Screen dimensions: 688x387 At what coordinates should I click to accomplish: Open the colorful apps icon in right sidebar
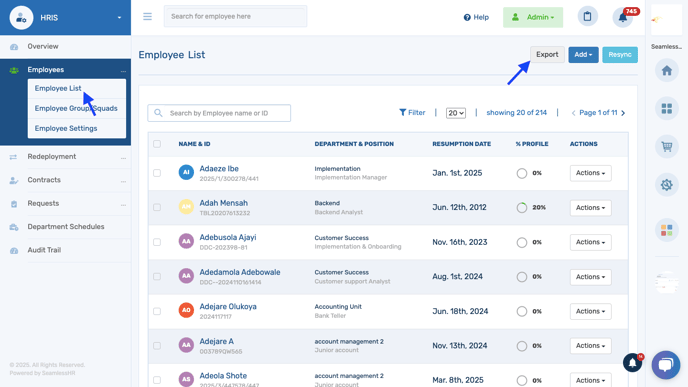pos(666,230)
